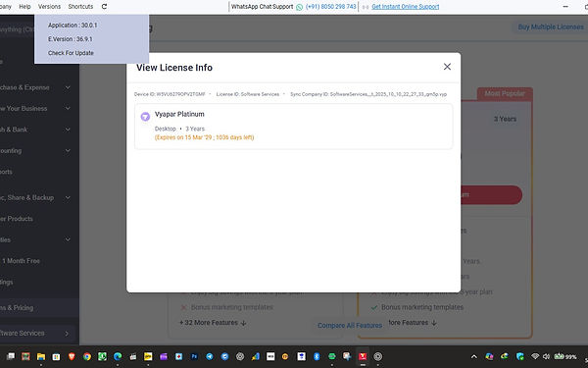588x368 pixels.
Task: Click the Most Popular plan badge
Action: [x=505, y=93]
